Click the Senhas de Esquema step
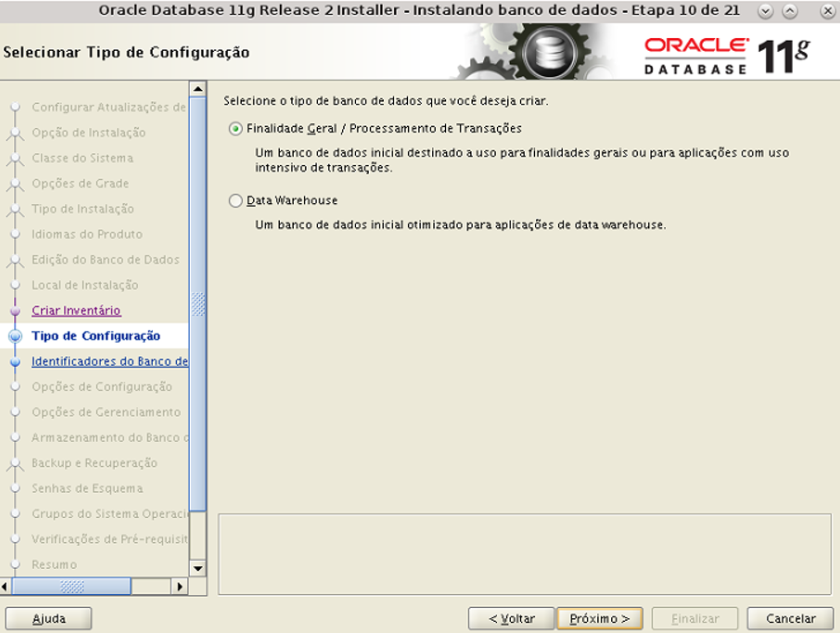Viewport: 840px width, 633px height. [x=87, y=488]
